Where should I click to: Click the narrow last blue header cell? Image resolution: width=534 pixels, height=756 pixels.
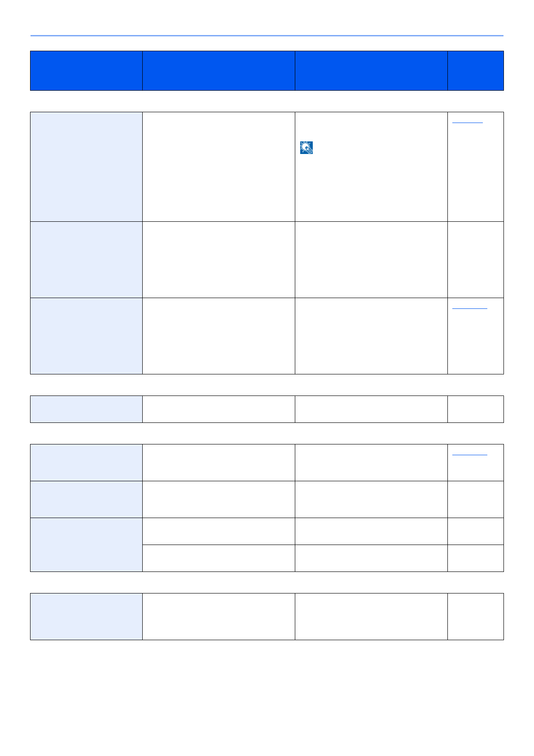475,70
